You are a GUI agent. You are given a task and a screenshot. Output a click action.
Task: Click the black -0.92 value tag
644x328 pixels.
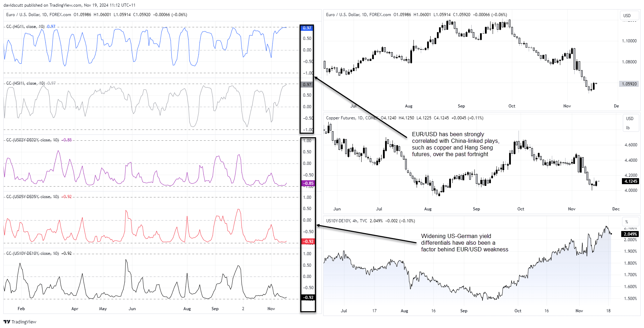click(x=308, y=298)
